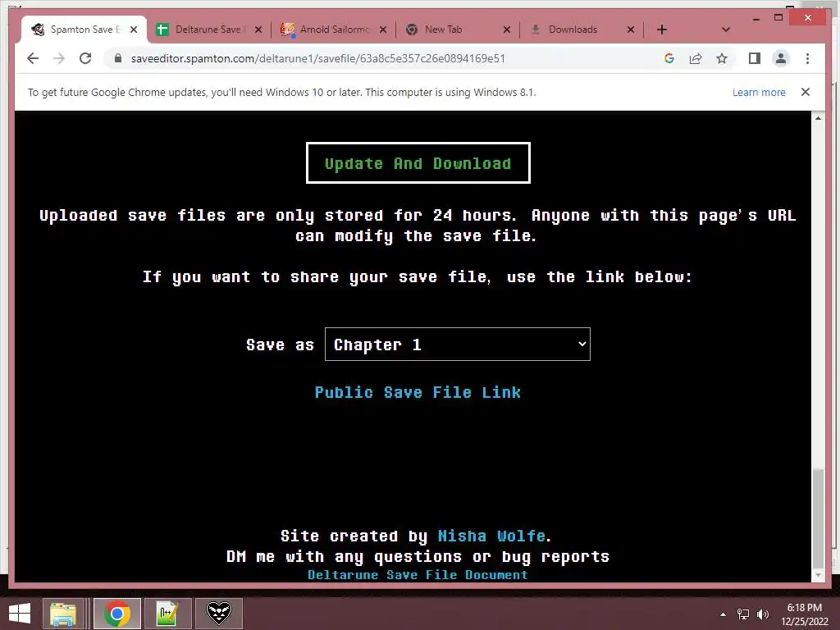Screen dimensions: 840x630
Task: Click the vertical scrollbar thumb
Action: click(x=818, y=518)
